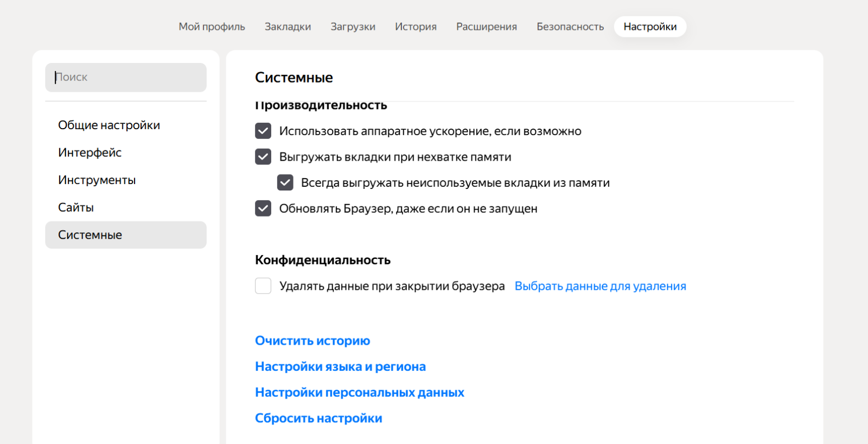Toggle Выгружать вкладки при нехватке памяти checkbox

point(263,157)
